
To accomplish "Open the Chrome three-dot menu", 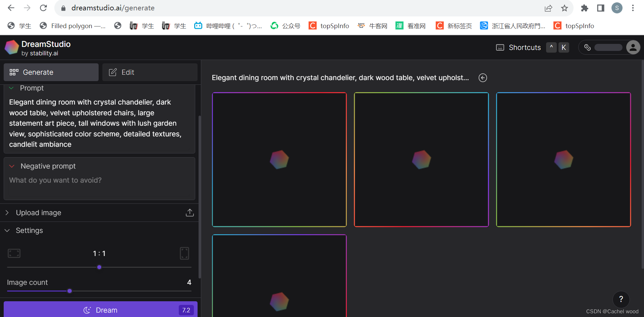I will (633, 8).
